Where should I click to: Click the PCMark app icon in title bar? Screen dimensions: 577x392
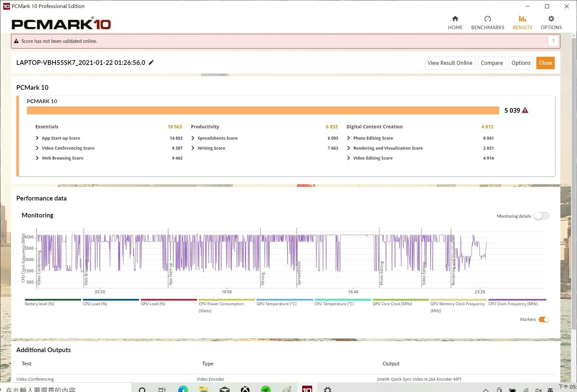tap(6, 6)
